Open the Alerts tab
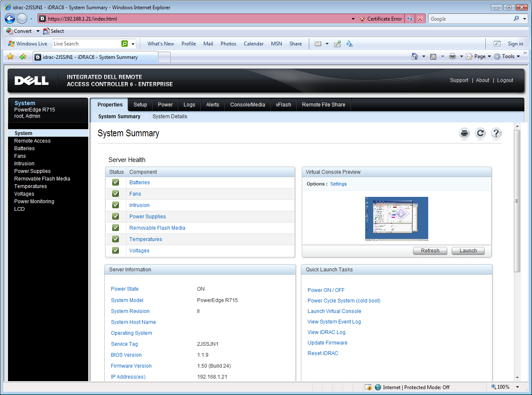Viewport: 532px width, 395px height. pos(213,105)
